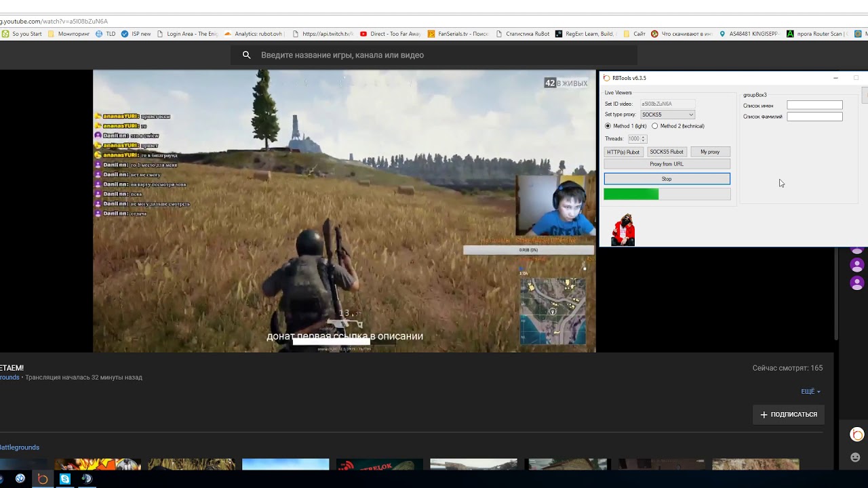Image resolution: width=868 pixels, height=488 pixels.
Task: Click the Список имен input field
Action: 814,105
